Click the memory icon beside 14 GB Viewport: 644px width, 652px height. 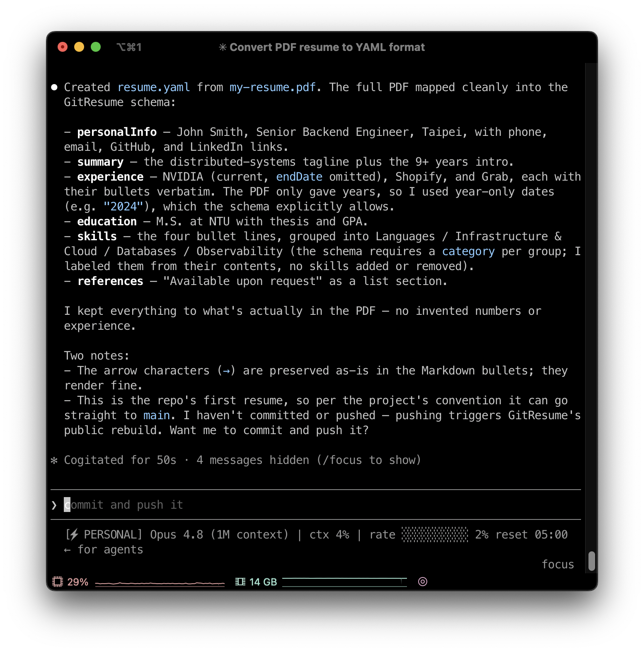240,582
